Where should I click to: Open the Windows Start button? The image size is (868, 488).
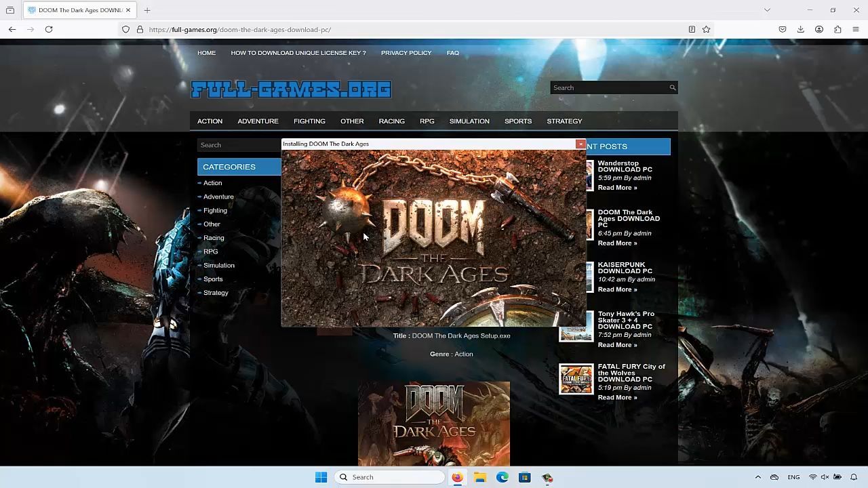click(321, 477)
